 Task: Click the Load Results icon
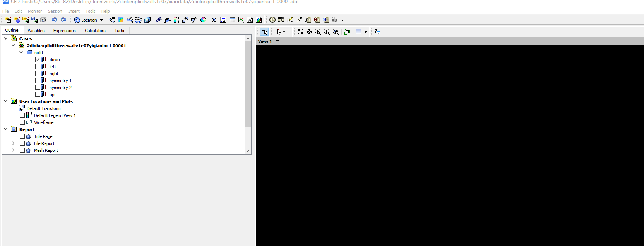8,20
